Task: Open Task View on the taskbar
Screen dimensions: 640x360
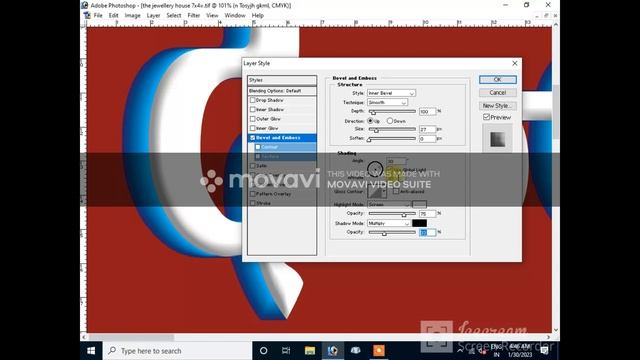Action: [286, 351]
